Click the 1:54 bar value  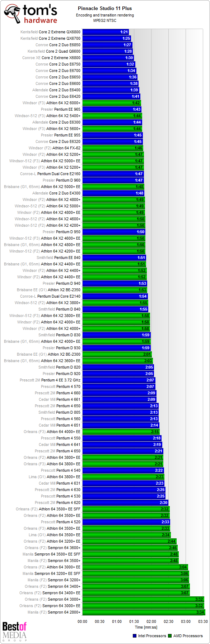pyautogui.click(x=143, y=296)
